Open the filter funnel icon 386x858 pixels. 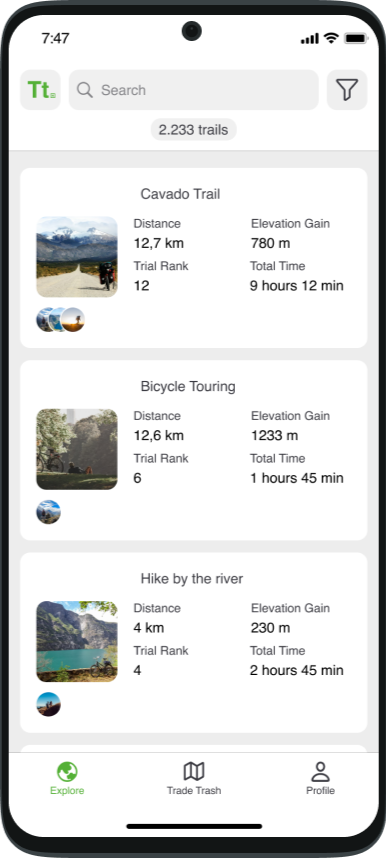[x=347, y=90]
